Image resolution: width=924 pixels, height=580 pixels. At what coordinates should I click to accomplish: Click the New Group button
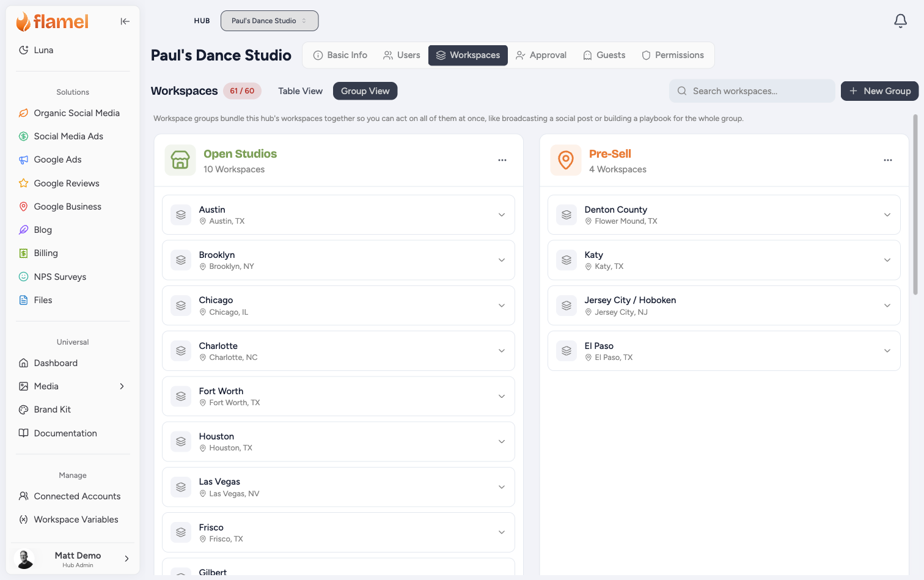879,91
